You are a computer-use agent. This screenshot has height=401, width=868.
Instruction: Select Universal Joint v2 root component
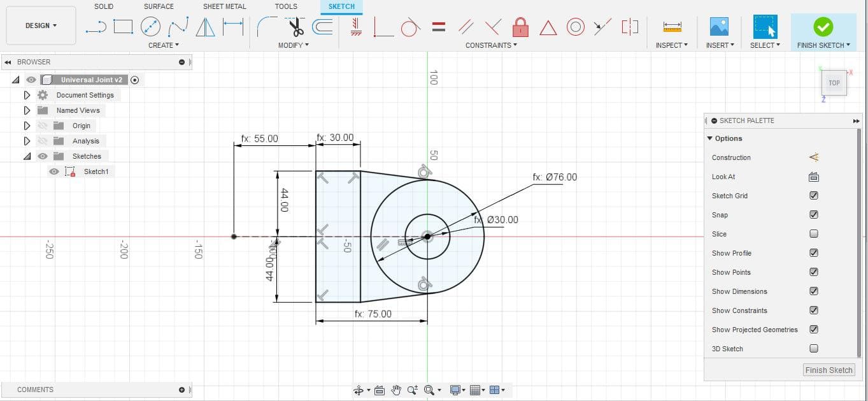coord(91,80)
